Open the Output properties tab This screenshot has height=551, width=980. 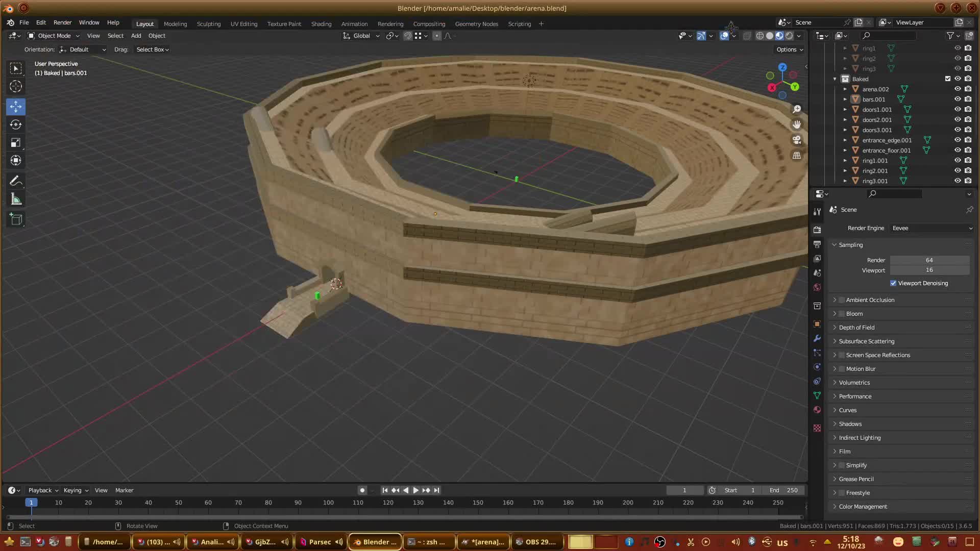point(817,244)
